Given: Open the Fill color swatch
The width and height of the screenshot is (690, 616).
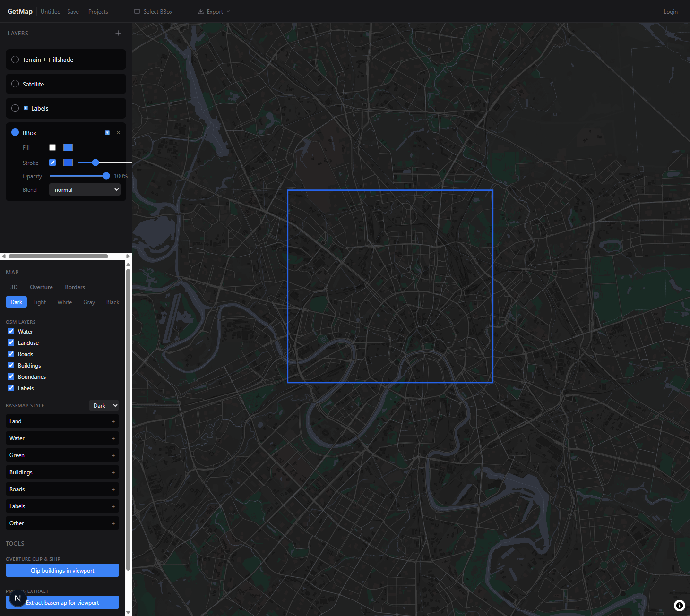Looking at the screenshot, I should click(68, 147).
